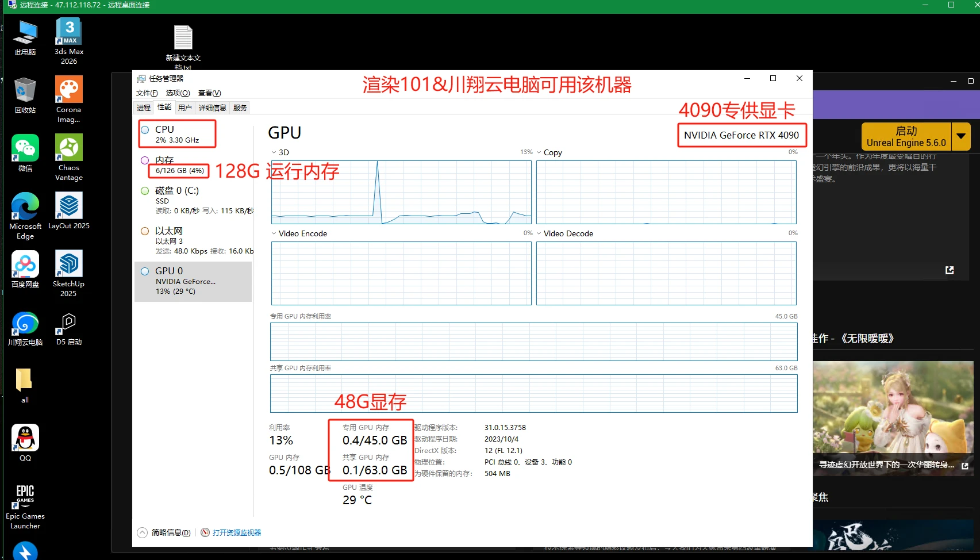This screenshot has width=980, height=560.
Task: Click the external link icon on Epic banner
Action: point(950,270)
